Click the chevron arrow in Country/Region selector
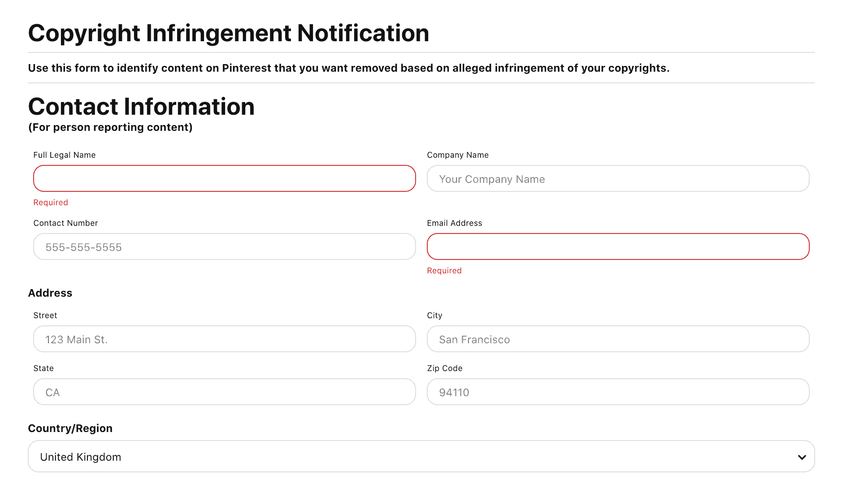 coord(802,457)
